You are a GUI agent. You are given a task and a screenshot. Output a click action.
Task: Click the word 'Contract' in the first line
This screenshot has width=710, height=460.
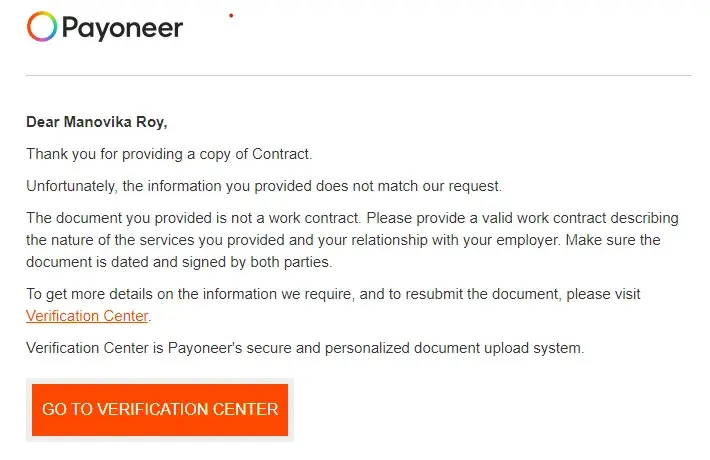pyautogui.click(x=282, y=154)
